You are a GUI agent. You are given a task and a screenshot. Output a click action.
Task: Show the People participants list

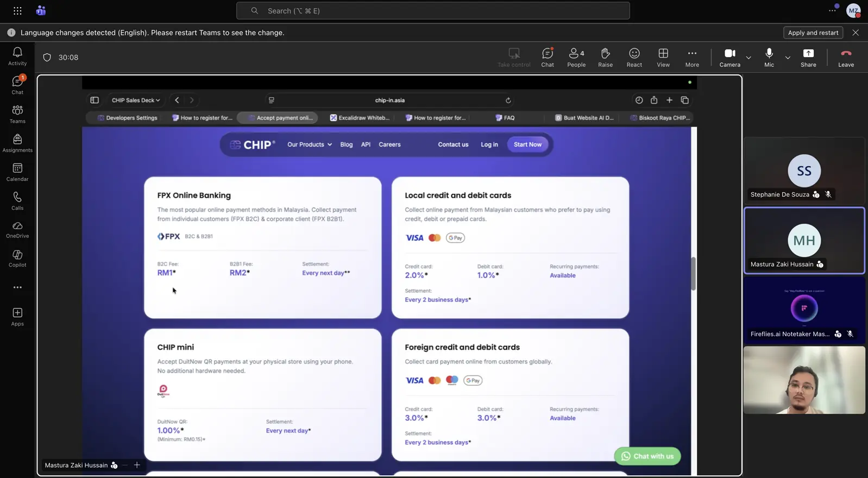coord(576,57)
